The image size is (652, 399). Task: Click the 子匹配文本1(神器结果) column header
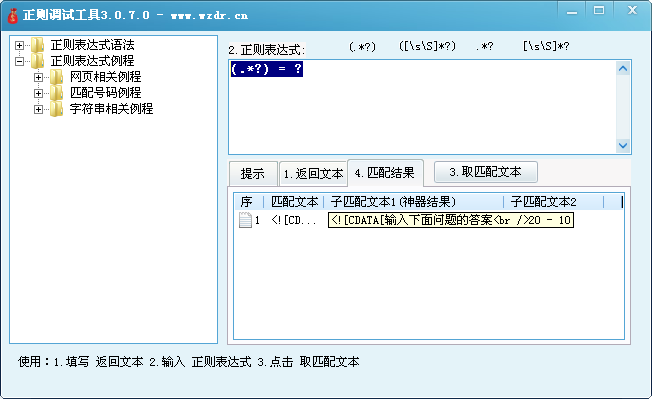[x=413, y=202]
